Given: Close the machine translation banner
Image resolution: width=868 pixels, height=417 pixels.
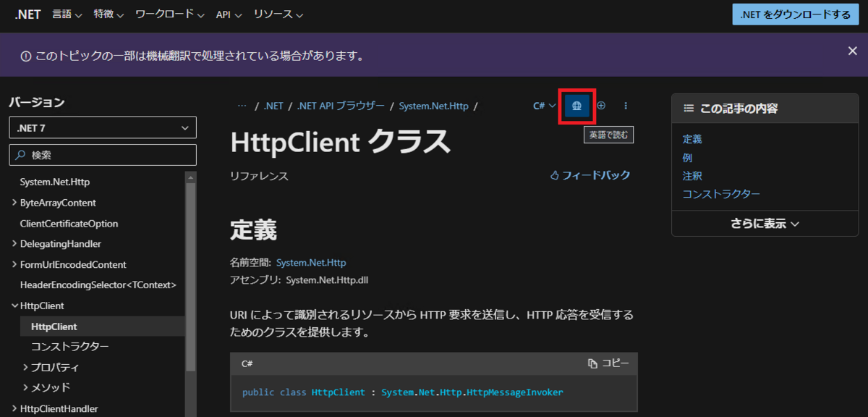Looking at the screenshot, I should 852,51.
